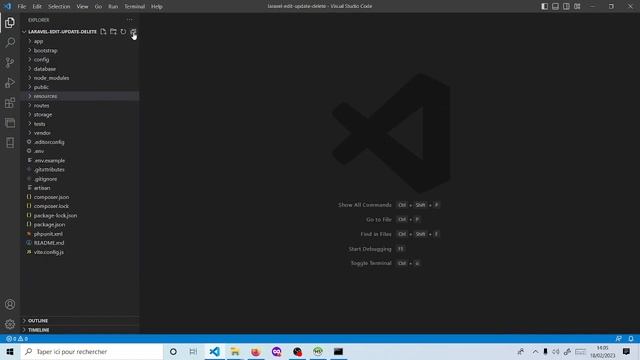
Task: Toggle panel layout icon
Action: 555,6
